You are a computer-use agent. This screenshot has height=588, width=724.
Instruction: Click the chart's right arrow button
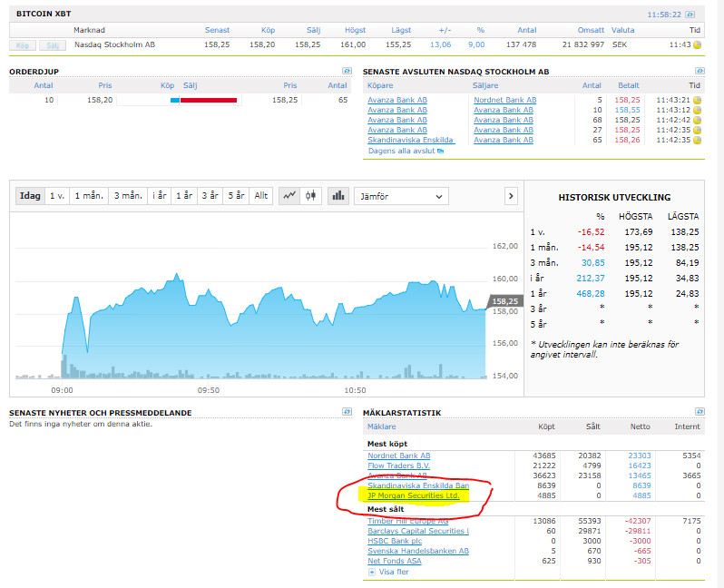[x=511, y=196]
